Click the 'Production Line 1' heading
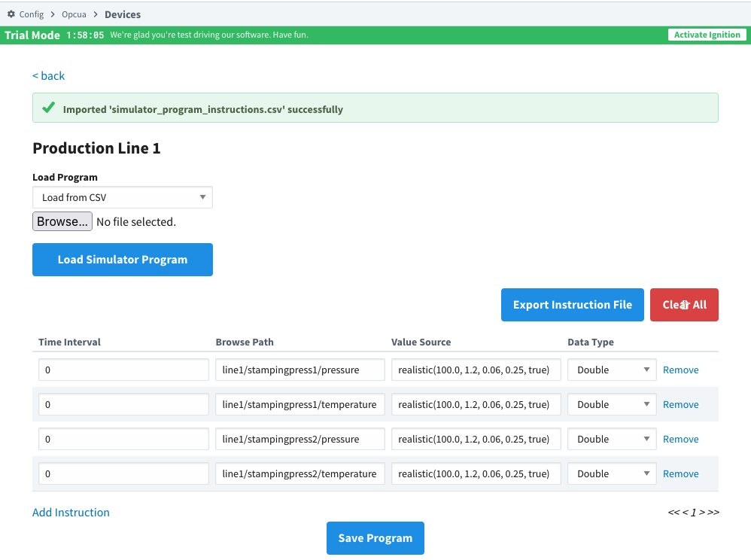Viewport: 751px width, 560px height. pos(96,148)
